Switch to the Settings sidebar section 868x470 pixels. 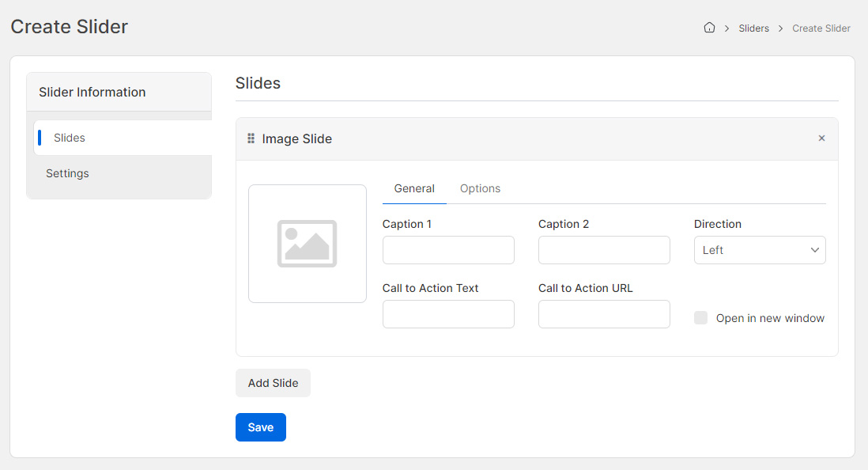pyautogui.click(x=67, y=173)
